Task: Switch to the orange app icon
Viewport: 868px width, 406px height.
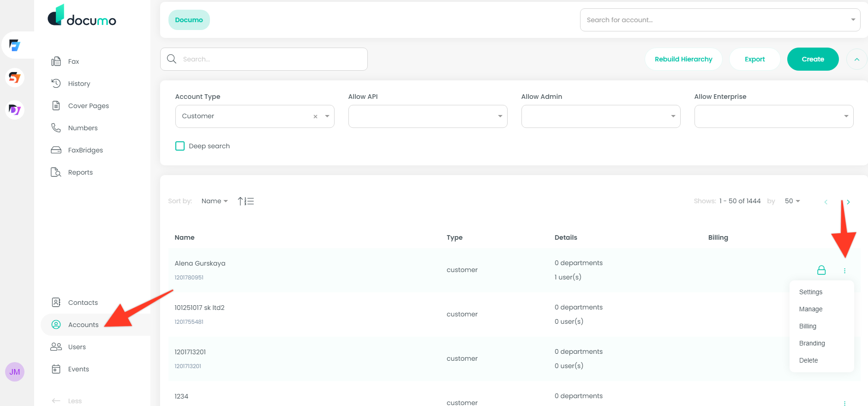Action: point(15,78)
